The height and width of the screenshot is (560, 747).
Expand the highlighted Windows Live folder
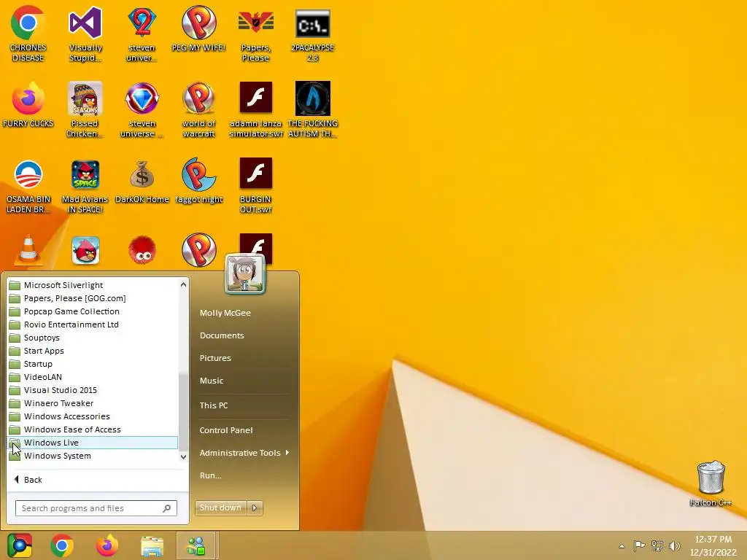click(x=93, y=443)
